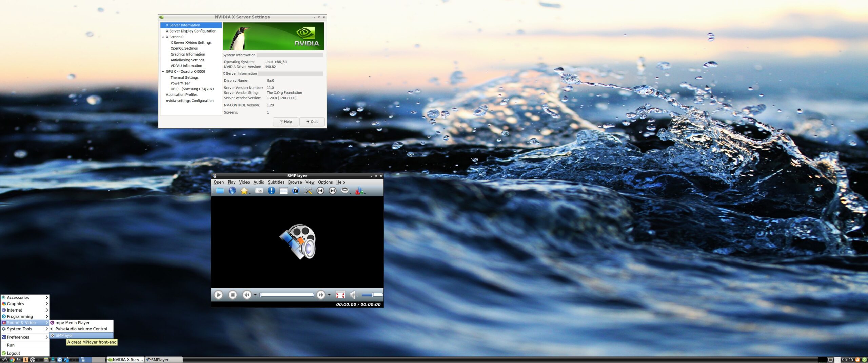Launch the YouTube browser film icon in SMPlayer
Viewport: 868px width, 363px height.
coord(296,191)
